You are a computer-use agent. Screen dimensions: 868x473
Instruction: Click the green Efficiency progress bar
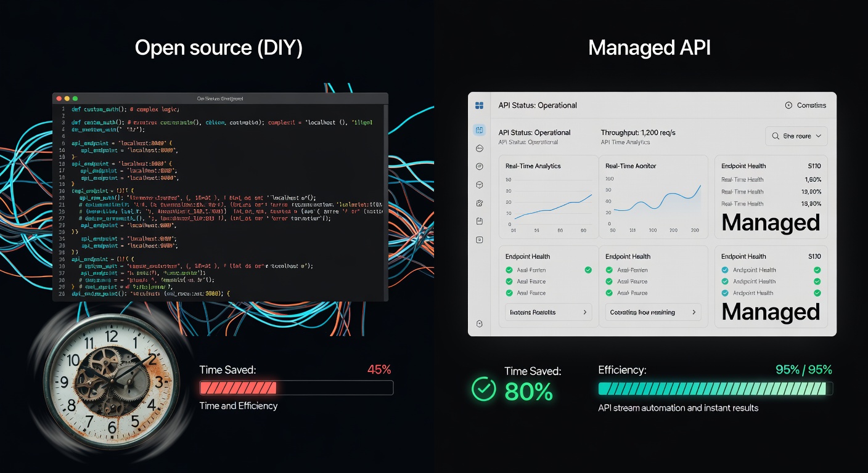(x=715, y=389)
